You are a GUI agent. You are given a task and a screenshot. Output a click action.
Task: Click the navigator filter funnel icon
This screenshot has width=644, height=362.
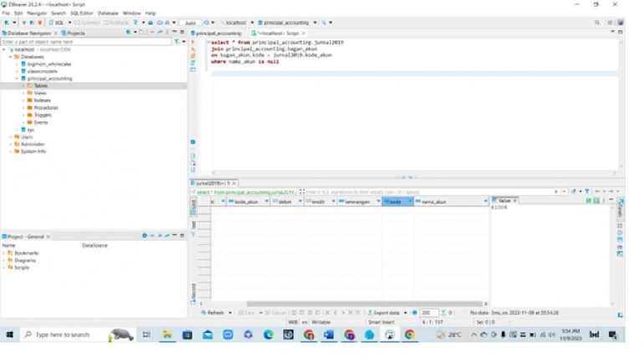tap(176, 42)
